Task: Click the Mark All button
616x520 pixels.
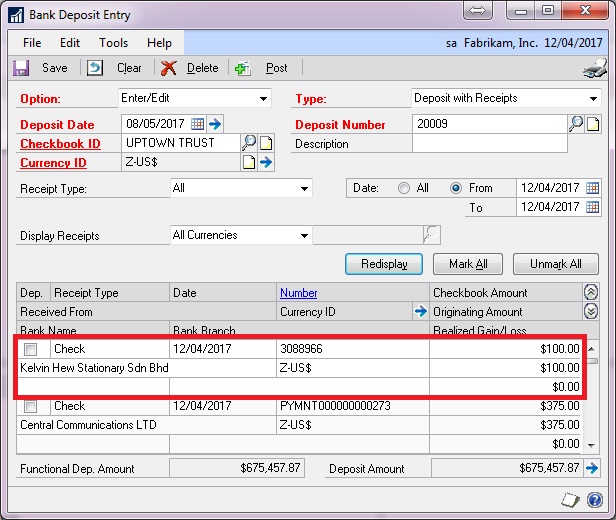Action: click(468, 264)
